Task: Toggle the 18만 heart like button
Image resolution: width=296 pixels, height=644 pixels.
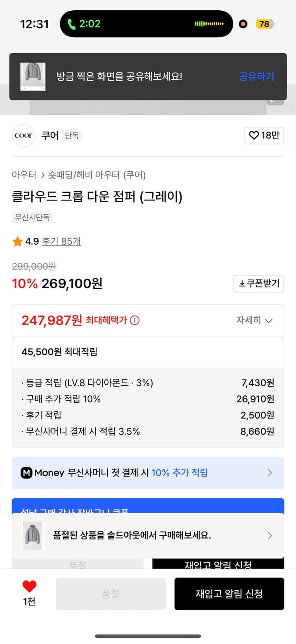Action: click(264, 135)
